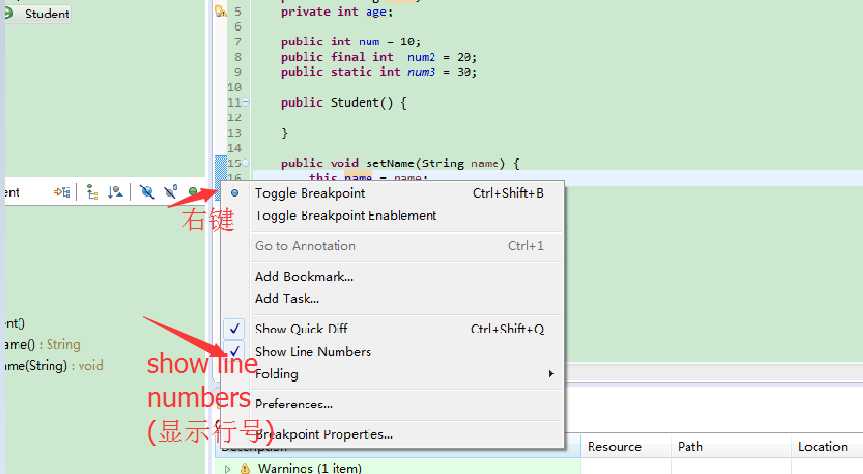Toggle Hide Static Fields and Methods icon
Viewport: 863px width, 474px height.
[x=171, y=192]
